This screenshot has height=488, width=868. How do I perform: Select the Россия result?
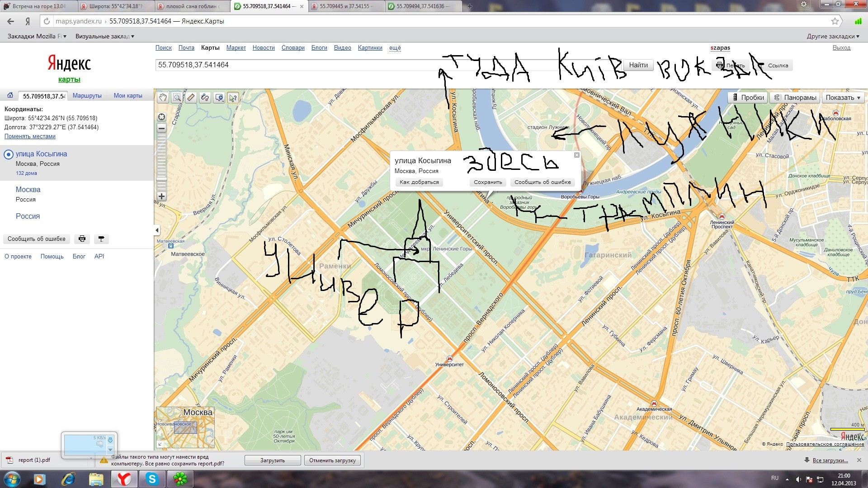click(28, 216)
